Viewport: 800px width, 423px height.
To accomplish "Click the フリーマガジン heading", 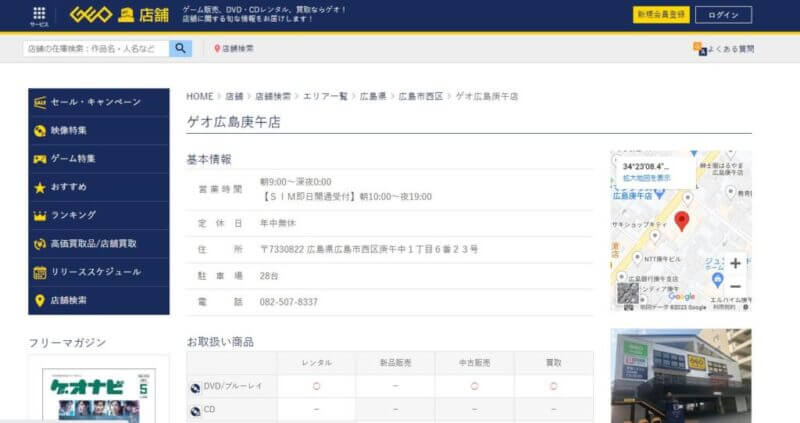I will point(67,343).
